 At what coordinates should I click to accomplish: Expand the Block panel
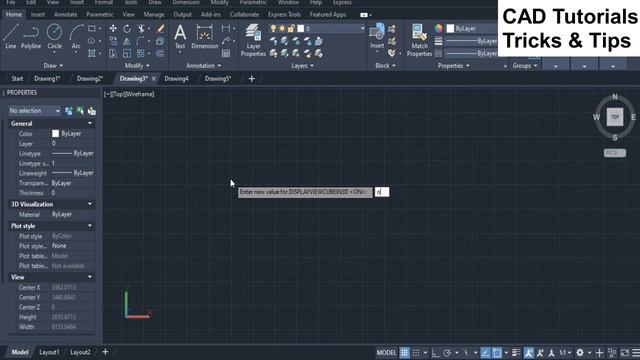pos(385,66)
